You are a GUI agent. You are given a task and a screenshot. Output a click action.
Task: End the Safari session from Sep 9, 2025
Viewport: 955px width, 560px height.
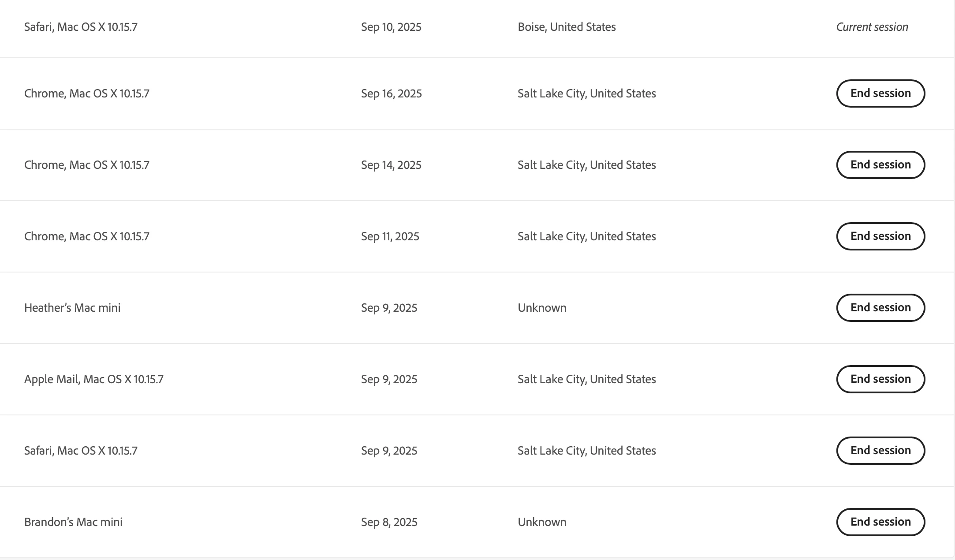(x=880, y=451)
